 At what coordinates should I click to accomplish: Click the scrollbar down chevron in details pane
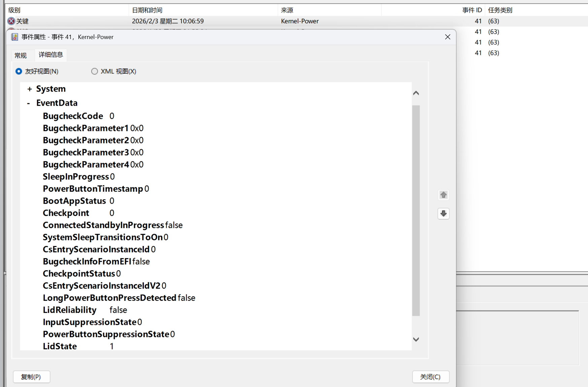416,339
